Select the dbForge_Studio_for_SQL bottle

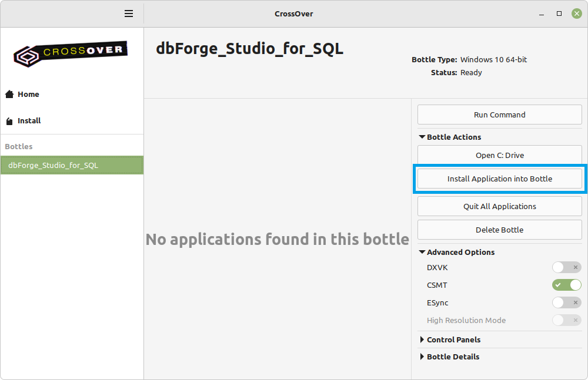(x=72, y=165)
